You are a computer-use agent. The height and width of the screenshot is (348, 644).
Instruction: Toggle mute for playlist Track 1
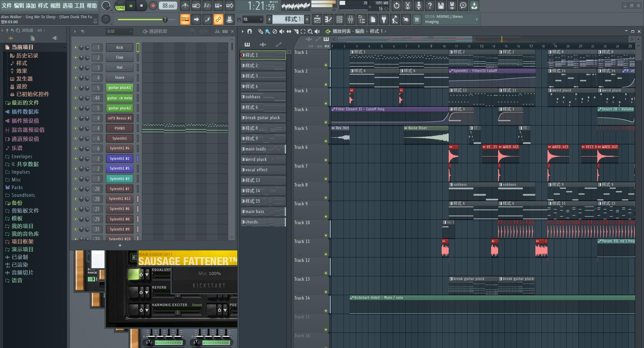pyautogui.click(x=326, y=65)
